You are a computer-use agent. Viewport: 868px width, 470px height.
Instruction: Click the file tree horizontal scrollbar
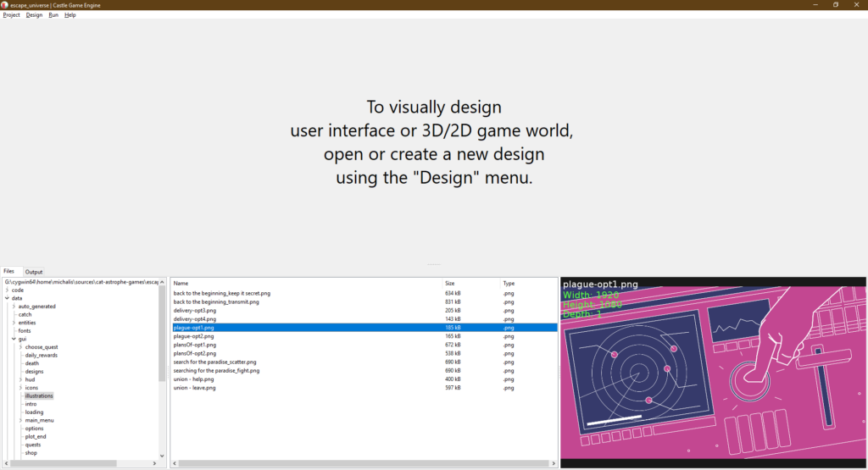(x=64, y=463)
